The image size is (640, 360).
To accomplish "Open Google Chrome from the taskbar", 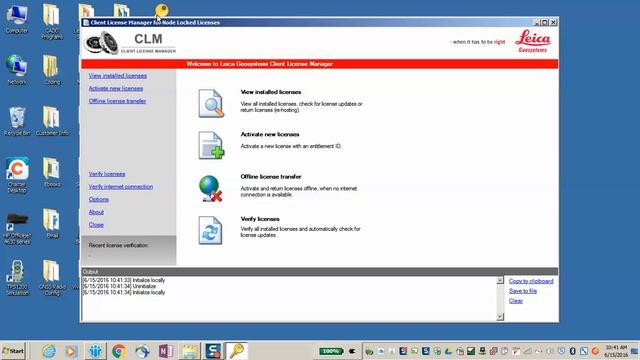I will (119, 351).
